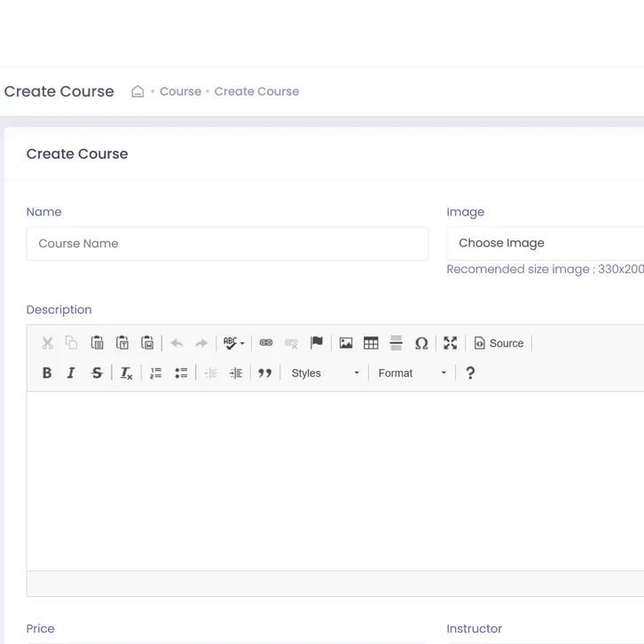The width and height of the screenshot is (644, 644).
Task: Click the remove format icon
Action: tap(126, 373)
